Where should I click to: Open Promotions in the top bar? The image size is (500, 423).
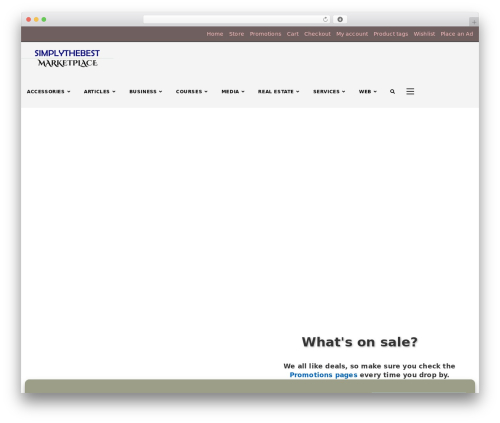point(265,34)
